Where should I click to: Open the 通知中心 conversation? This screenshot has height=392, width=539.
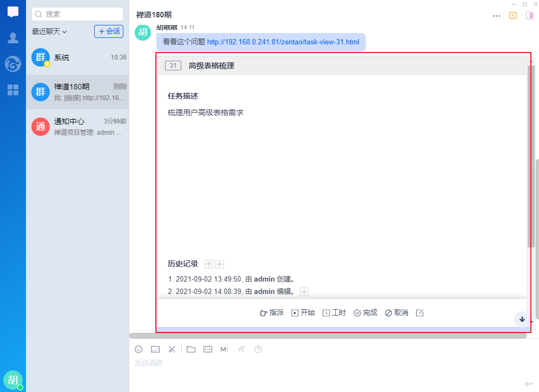[x=78, y=127]
